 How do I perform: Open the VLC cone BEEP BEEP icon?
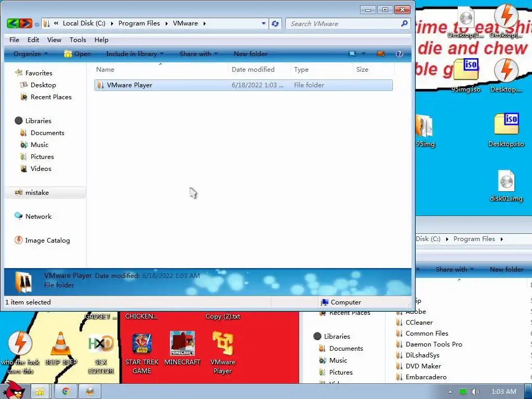61,349
